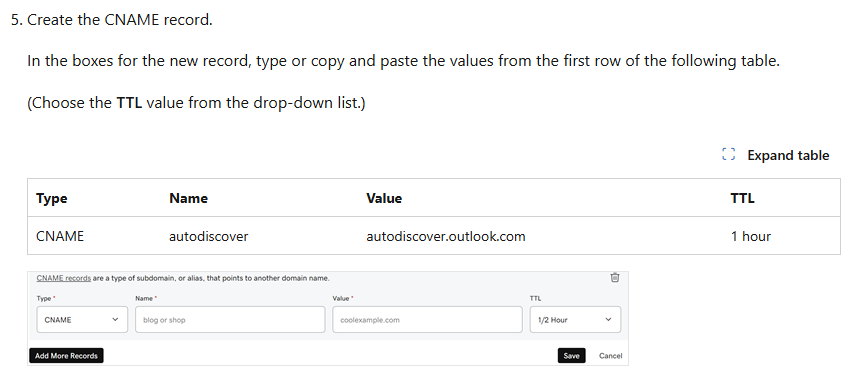Click the Name column header in the table
The width and height of the screenshot is (852, 380).
click(x=189, y=198)
